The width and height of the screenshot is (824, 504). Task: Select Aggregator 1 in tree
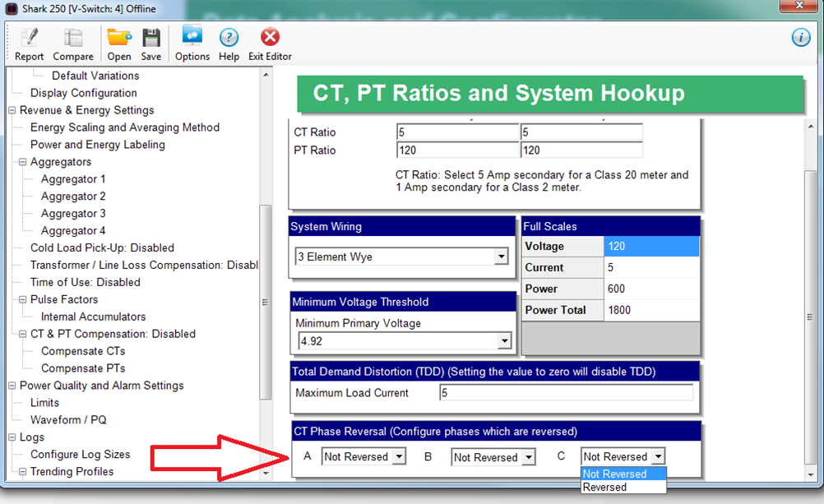point(73,179)
